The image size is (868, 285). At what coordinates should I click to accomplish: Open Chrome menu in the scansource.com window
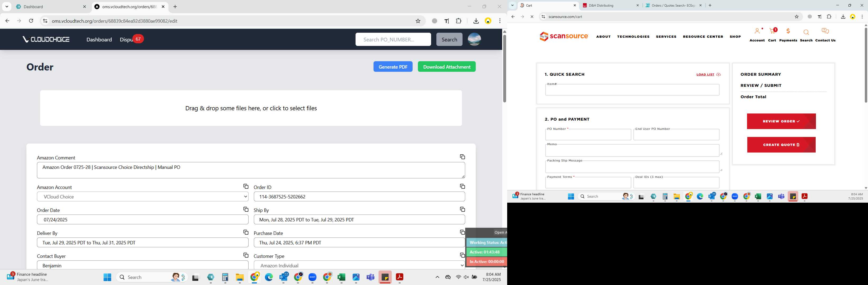click(862, 16)
